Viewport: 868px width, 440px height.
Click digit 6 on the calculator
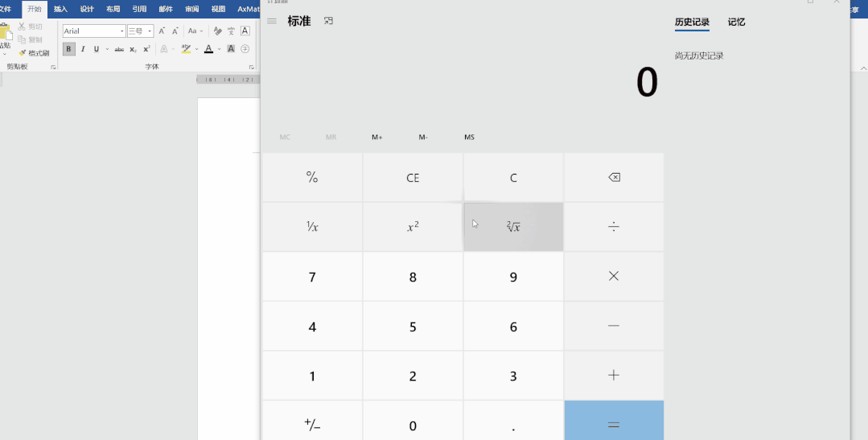[513, 326]
